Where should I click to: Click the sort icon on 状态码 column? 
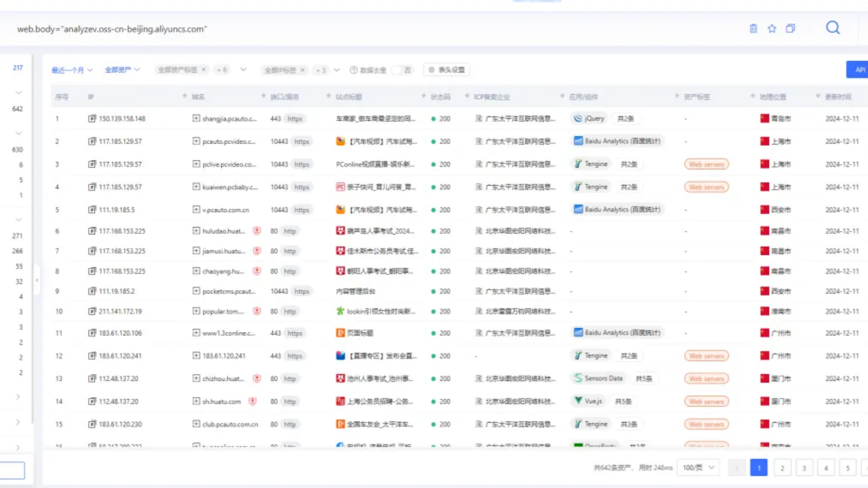click(x=424, y=97)
